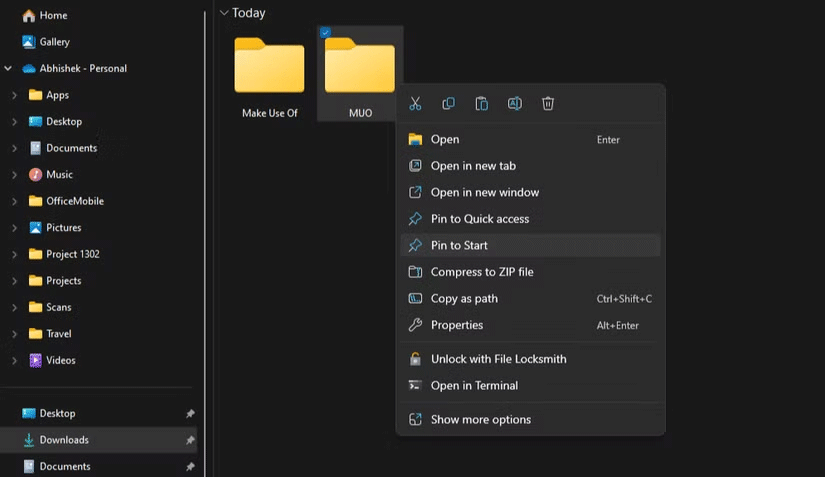
Task: Expand the Apps folder tree node
Action: pos(14,95)
